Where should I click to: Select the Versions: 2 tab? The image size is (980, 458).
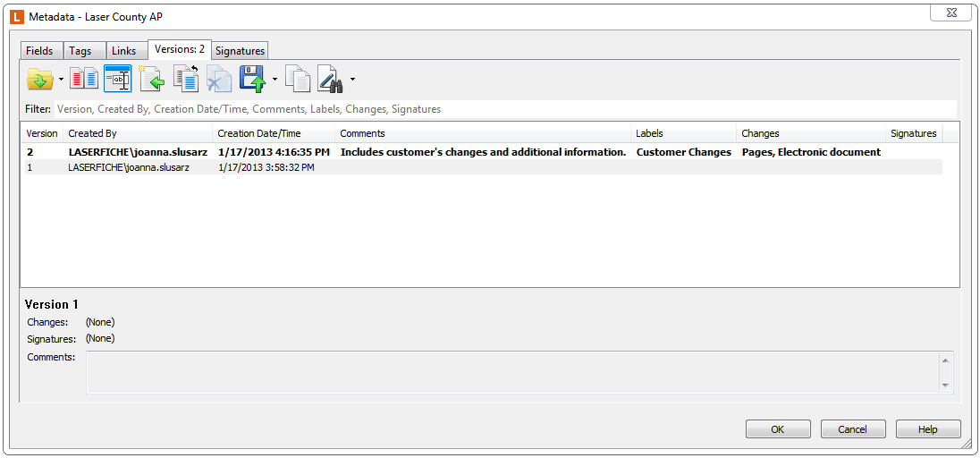(x=180, y=49)
